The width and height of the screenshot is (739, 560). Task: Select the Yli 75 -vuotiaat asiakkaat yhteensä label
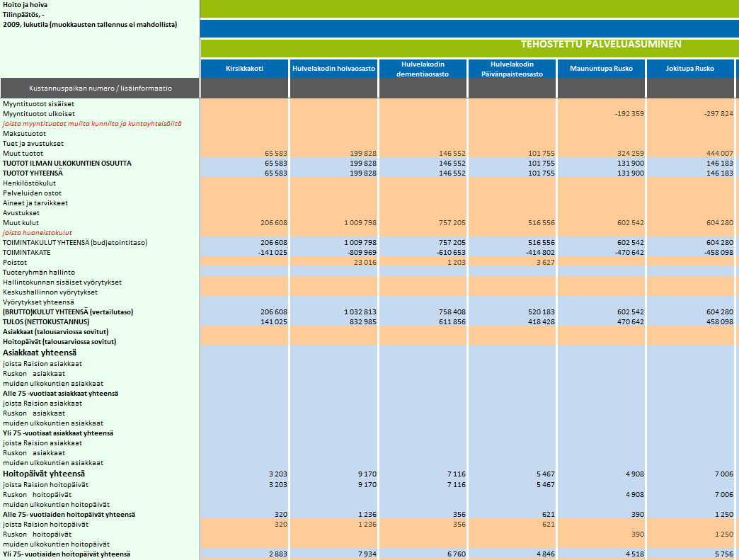coord(58,433)
